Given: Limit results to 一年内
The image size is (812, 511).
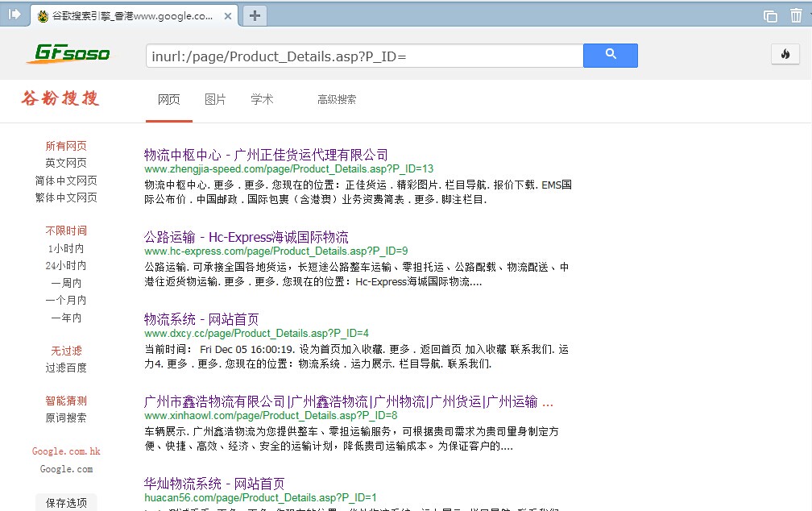Looking at the screenshot, I should tap(66, 318).
